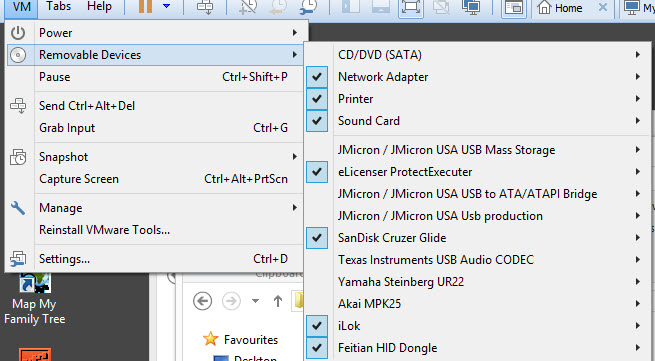Screen dimensions: 655x361
Task: Expand the Network Adapter submenu arrow
Action: (x=637, y=76)
